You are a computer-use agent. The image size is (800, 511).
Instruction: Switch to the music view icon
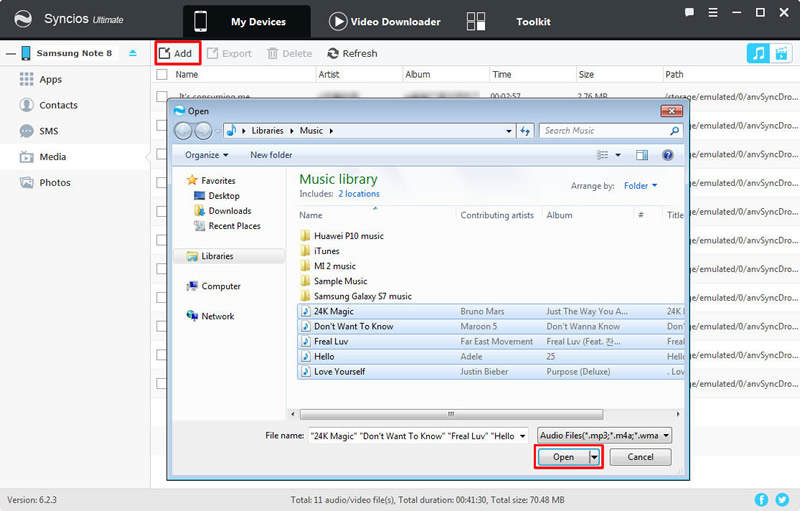tap(758, 53)
